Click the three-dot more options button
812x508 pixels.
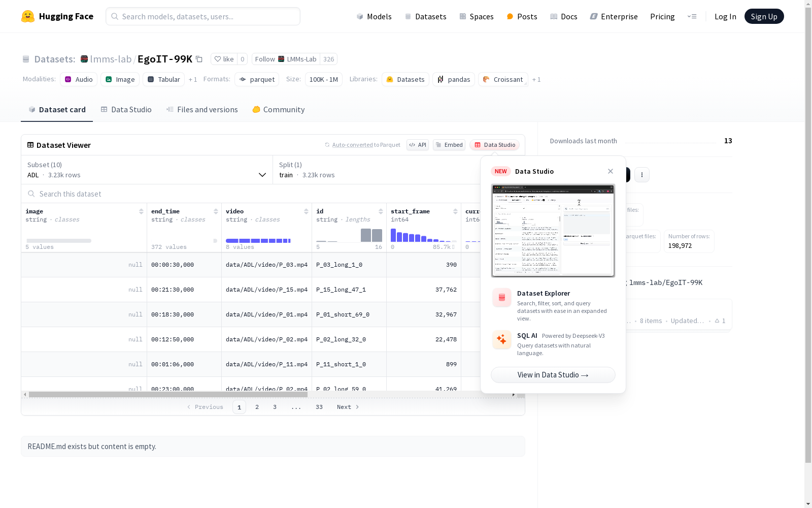point(642,175)
